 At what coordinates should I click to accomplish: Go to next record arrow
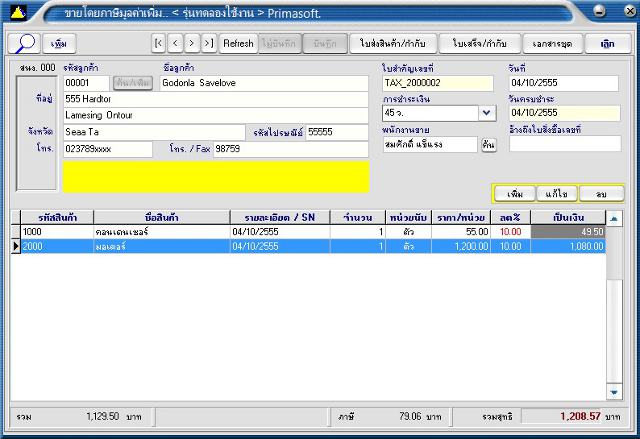click(191, 43)
